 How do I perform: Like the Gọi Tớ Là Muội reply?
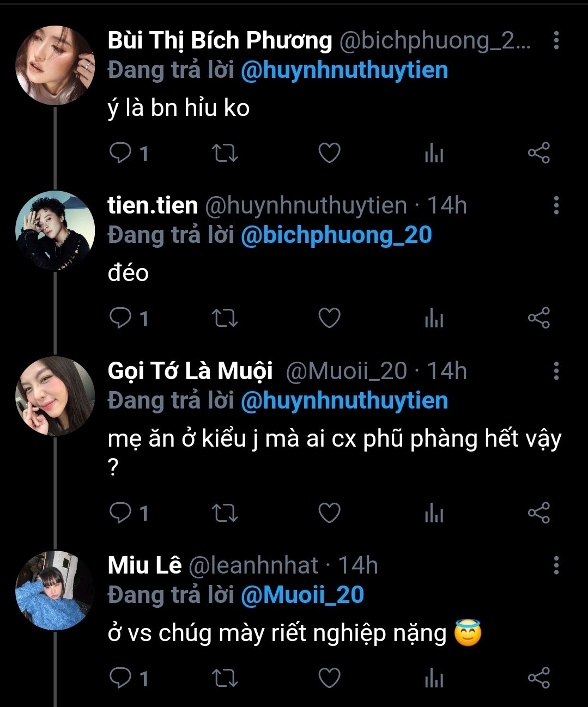point(329,513)
